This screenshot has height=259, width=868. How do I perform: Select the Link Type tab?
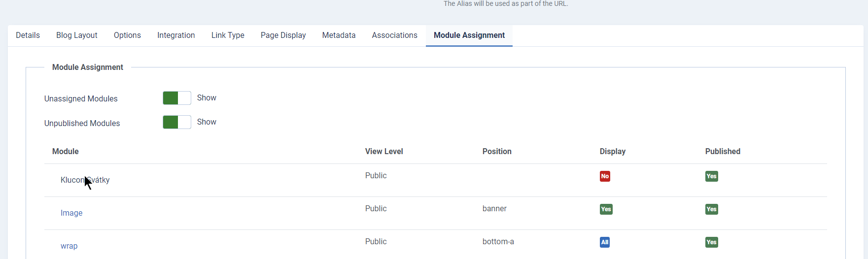pyautogui.click(x=228, y=35)
